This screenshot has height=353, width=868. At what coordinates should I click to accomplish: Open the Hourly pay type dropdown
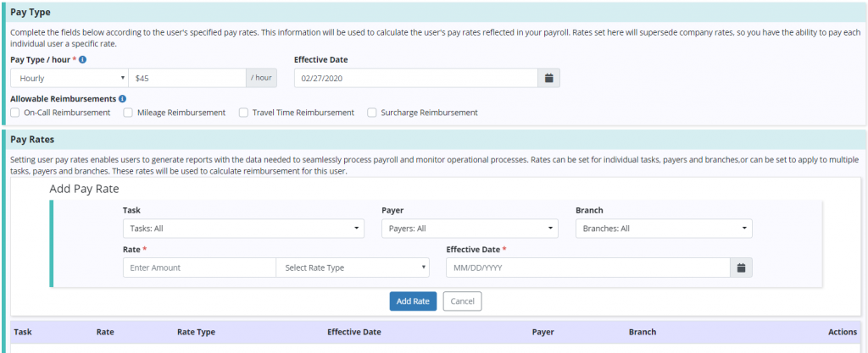coord(70,78)
